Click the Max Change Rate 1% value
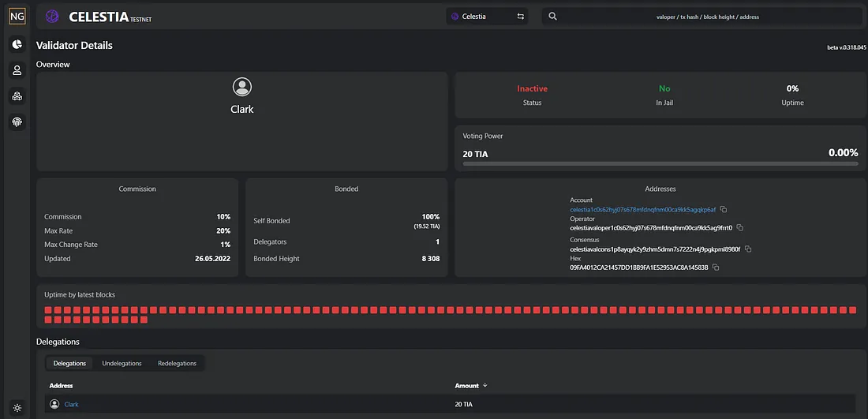The image size is (868, 419). tap(226, 244)
